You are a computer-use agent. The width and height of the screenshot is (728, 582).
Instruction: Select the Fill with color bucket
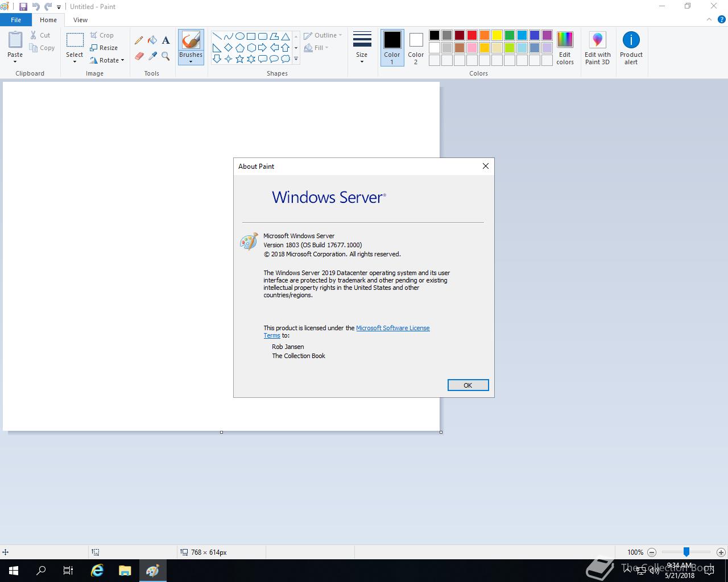pos(152,40)
